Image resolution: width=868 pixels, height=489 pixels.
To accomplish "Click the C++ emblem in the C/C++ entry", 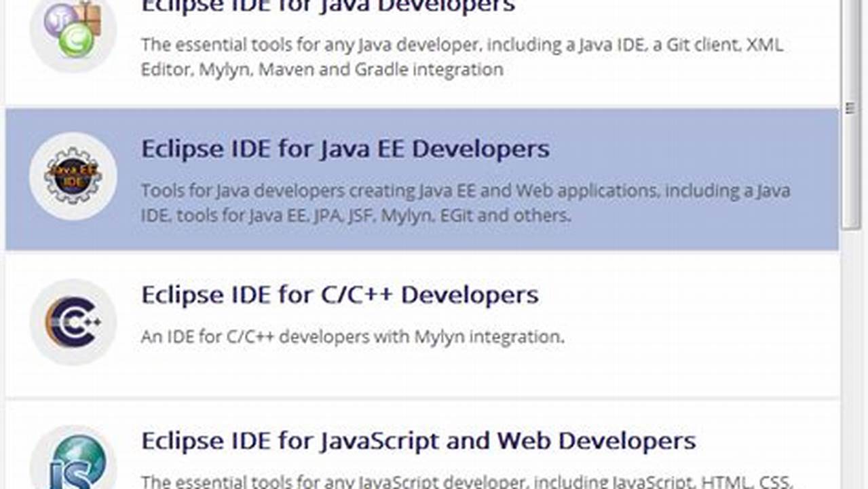I will tap(75, 323).
